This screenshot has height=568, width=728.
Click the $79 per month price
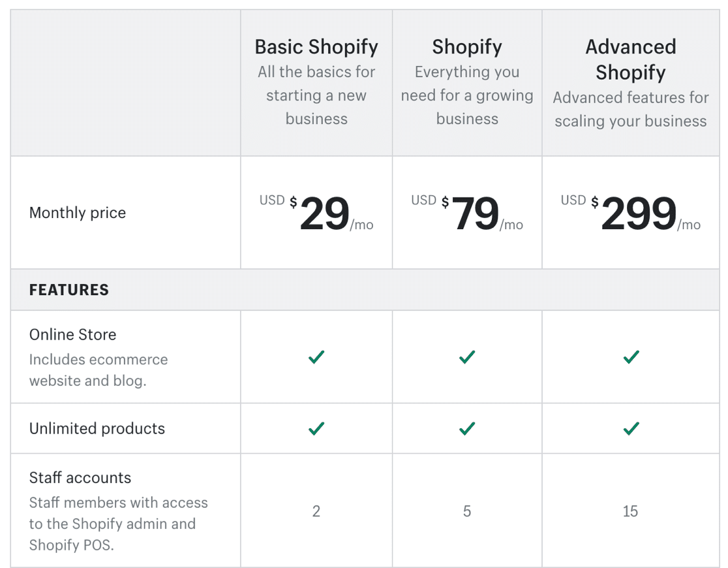(x=475, y=213)
